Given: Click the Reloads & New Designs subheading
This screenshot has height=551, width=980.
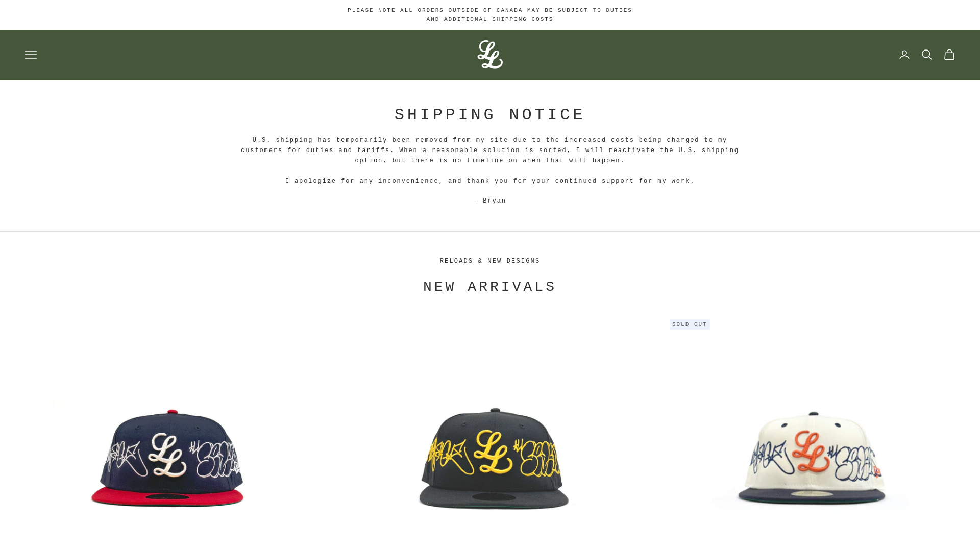Looking at the screenshot, I should (x=490, y=261).
